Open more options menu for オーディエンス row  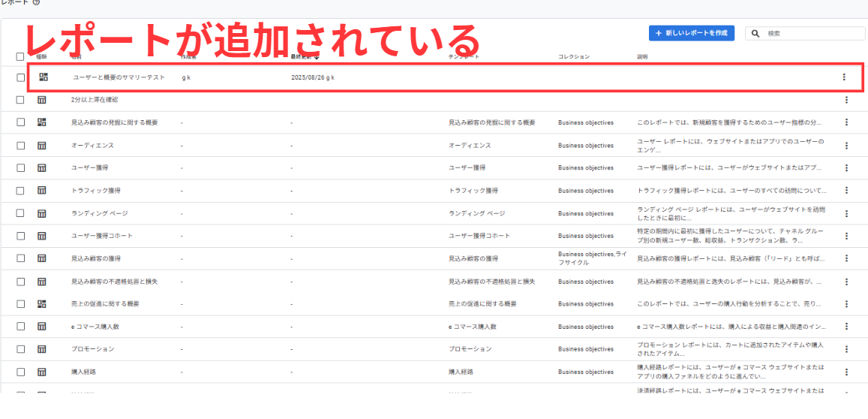(846, 145)
